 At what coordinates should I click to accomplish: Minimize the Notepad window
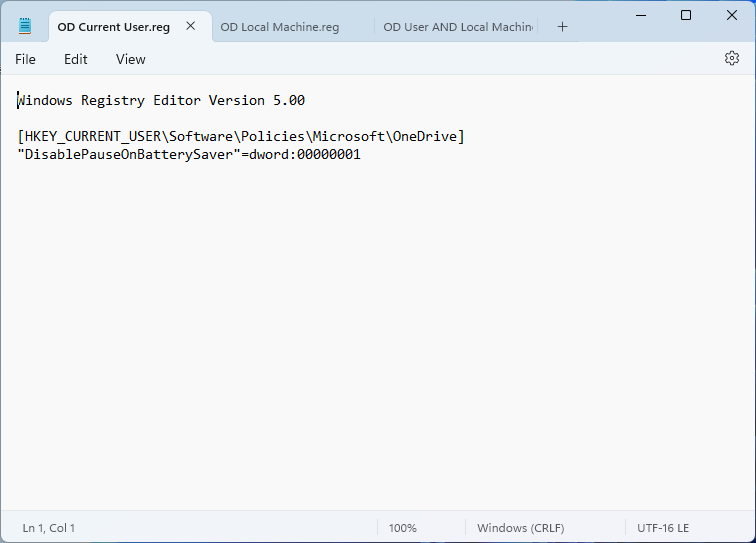click(639, 15)
